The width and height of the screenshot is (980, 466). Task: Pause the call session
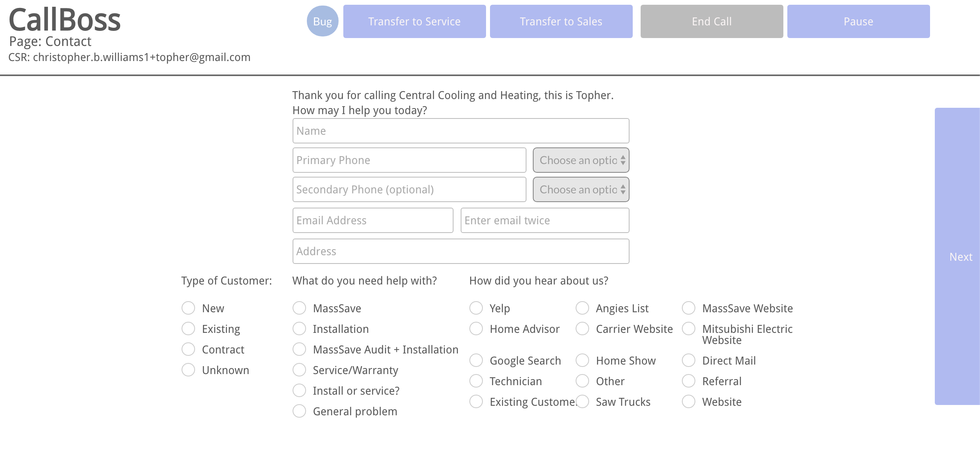(858, 21)
